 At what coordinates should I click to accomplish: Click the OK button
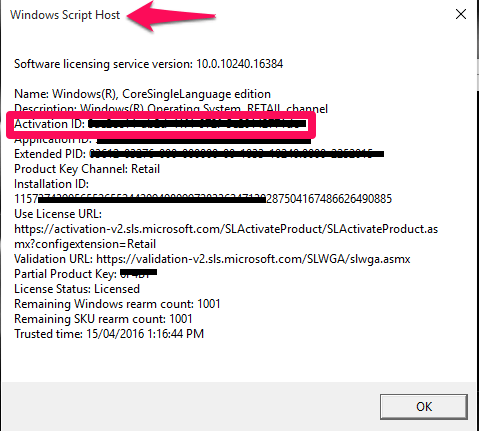point(424,406)
